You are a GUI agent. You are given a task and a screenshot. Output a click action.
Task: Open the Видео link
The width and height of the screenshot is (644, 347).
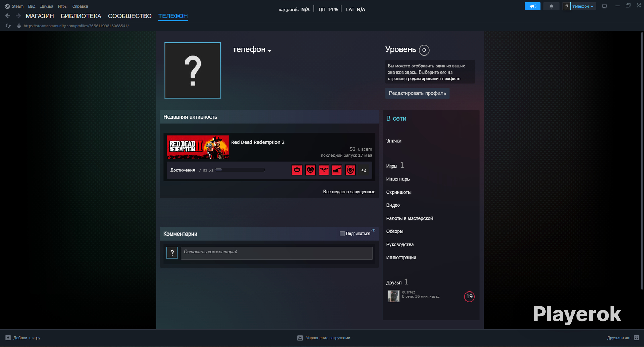click(393, 205)
